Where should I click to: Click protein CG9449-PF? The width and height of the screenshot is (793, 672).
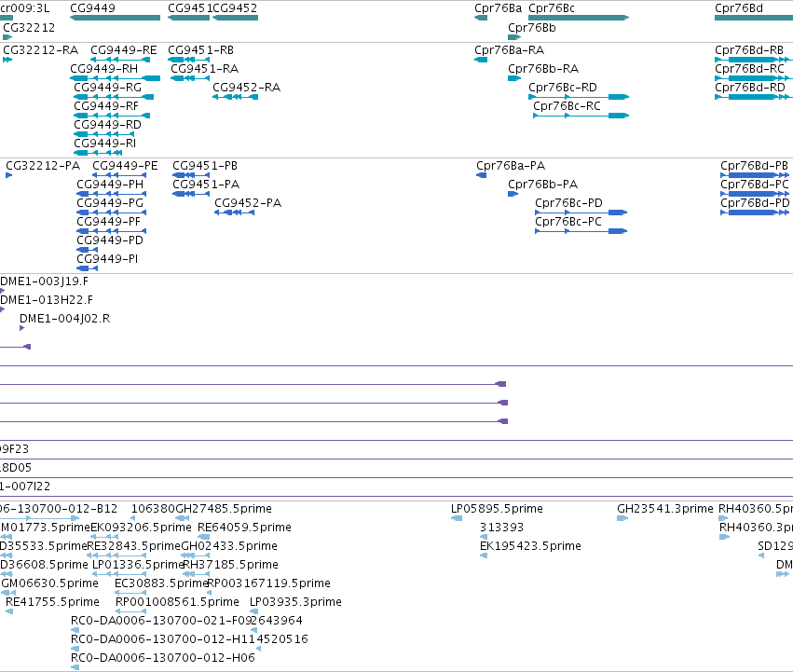click(x=109, y=222)
